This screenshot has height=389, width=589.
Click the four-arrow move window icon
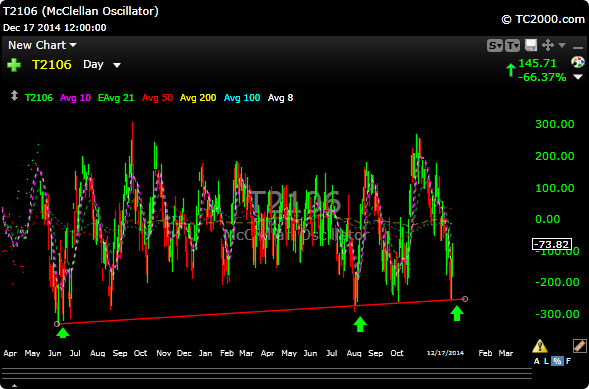coord(548,45)
